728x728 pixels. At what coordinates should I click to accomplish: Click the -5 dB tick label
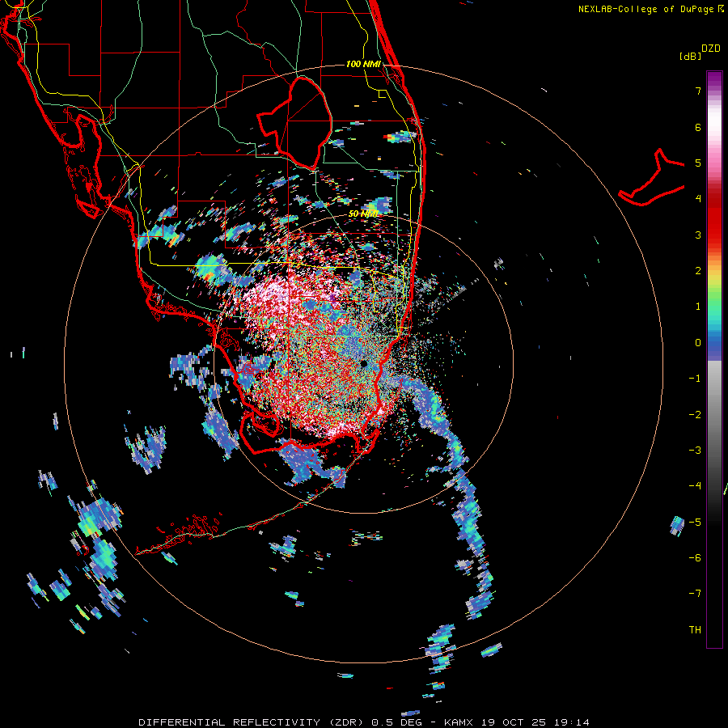pos(695,523)
